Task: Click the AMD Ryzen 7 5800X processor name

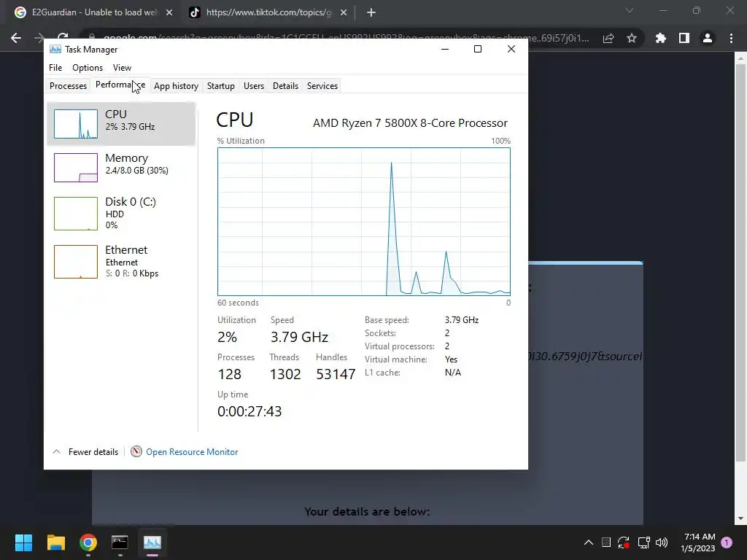Action: [x=410, y=122]
